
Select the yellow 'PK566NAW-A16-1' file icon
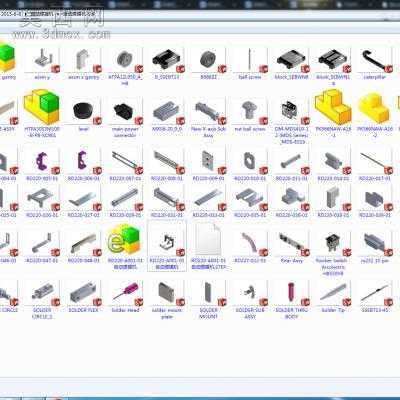pyautogui.click(x=333, y=108)
